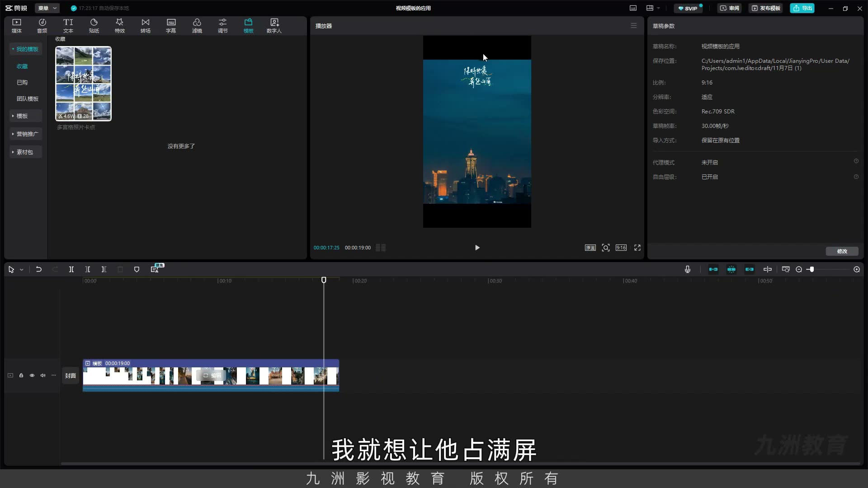Open the player panel hamburger menu

pyautogui.click(x=634, y=26)
